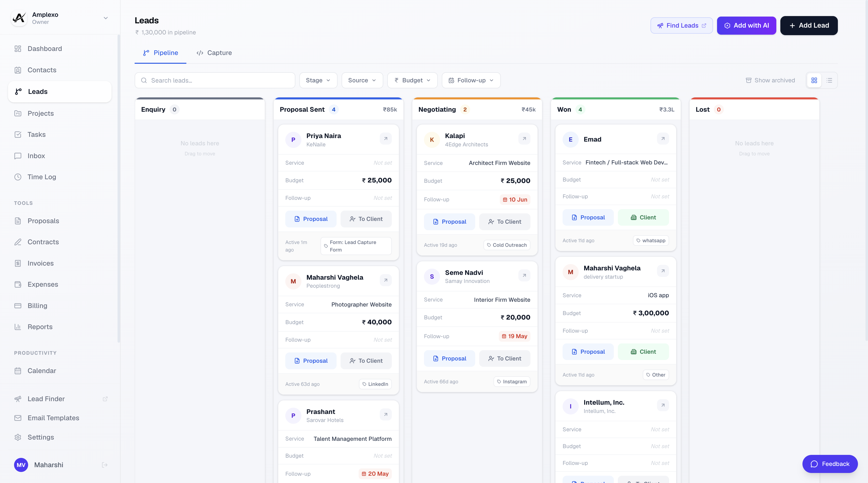This screenshot has height=483, width=868.
Task: Open delivery startup lead arrow icon
Action: pyautogui.click(x=663, y=271)
